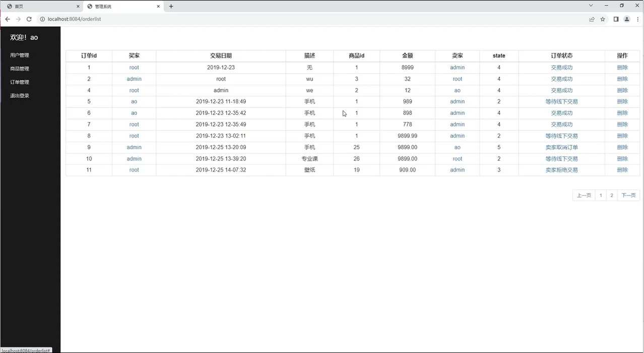Click the browser forward arrow

18,19
